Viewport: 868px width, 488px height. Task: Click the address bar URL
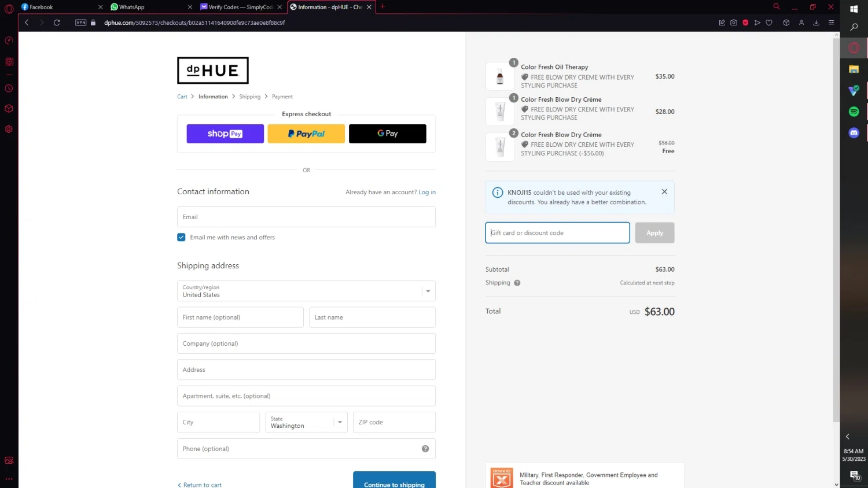pyautogui.click(x=194, y=23)
